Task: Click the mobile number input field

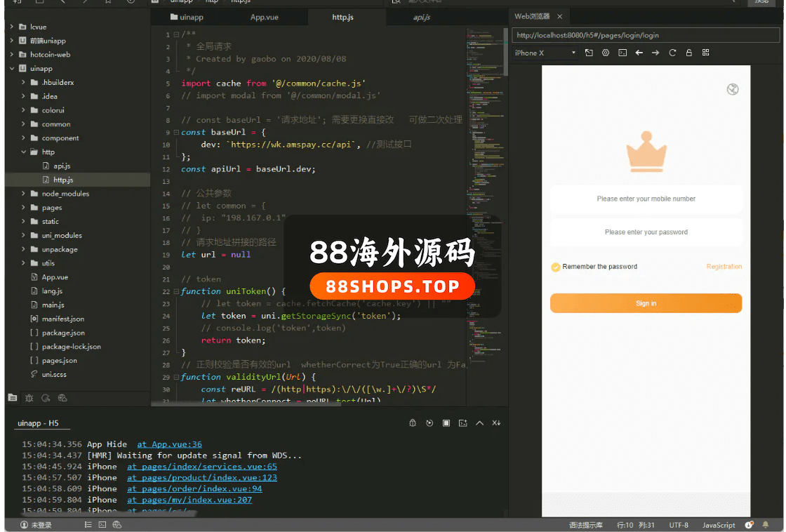Action: pyautogui.click(x=646, y=199)
